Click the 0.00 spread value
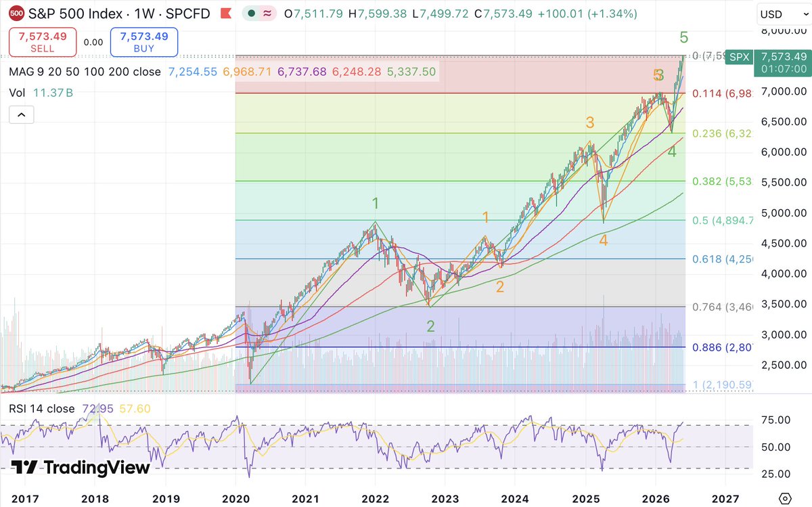Image resolution: width=812 pixels, height=507 pixels. coord(94,42)
